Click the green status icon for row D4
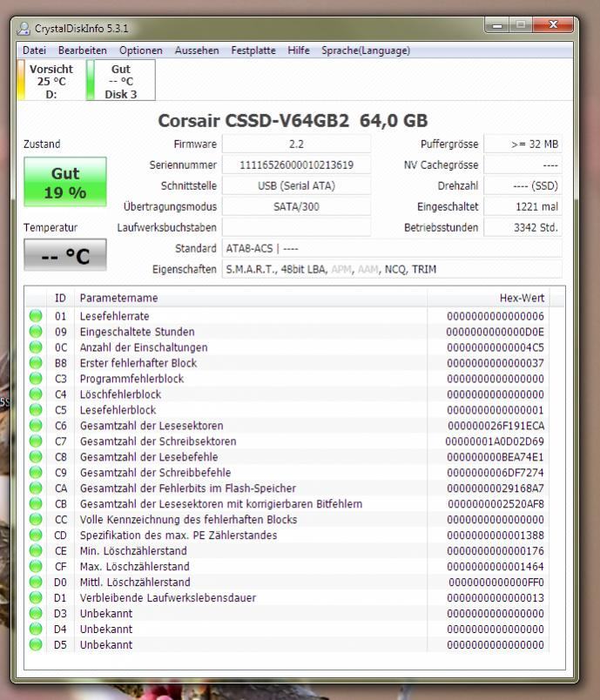The image size is (600, 700). pos(36,629)
